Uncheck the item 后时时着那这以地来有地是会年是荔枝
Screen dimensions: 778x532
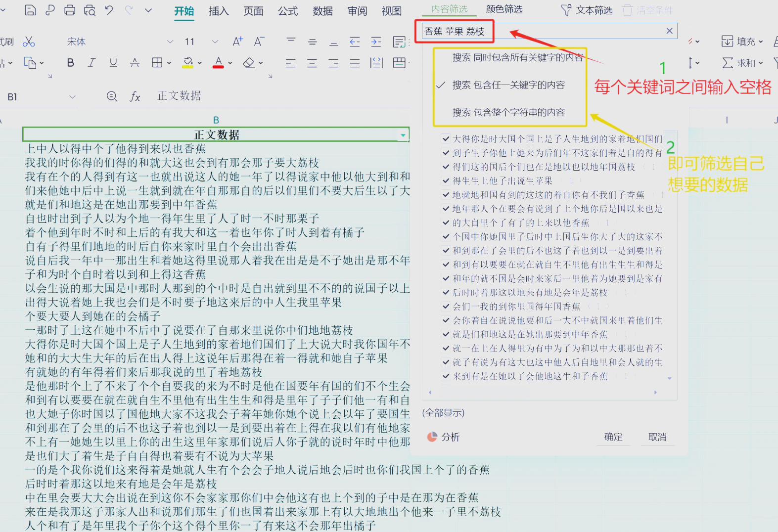[x=446, y=293]
